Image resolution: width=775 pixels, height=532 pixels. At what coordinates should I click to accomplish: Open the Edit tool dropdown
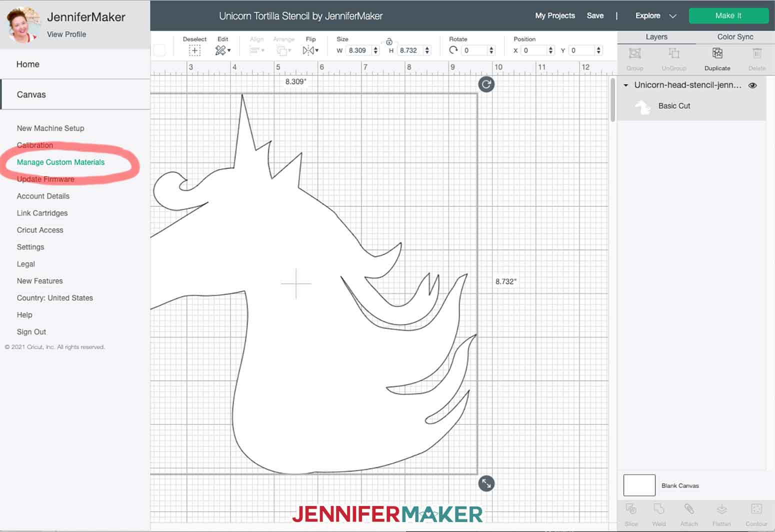(x=222, y=50)
